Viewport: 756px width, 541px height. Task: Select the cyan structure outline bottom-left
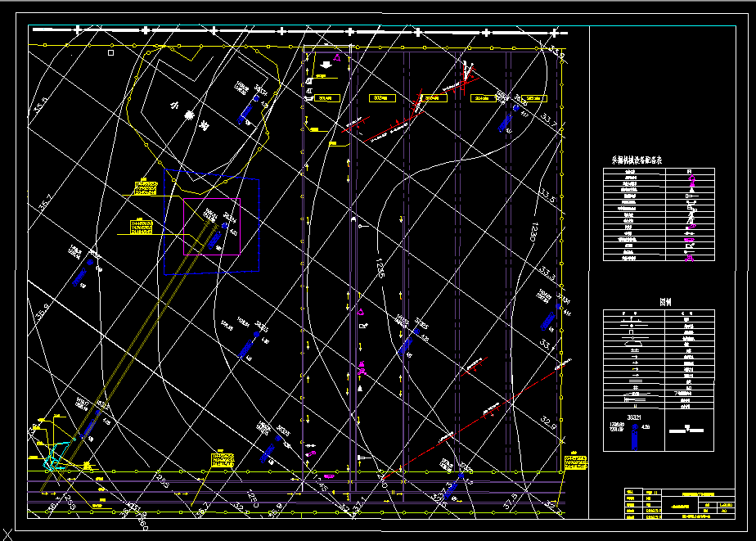pos(56,456)
